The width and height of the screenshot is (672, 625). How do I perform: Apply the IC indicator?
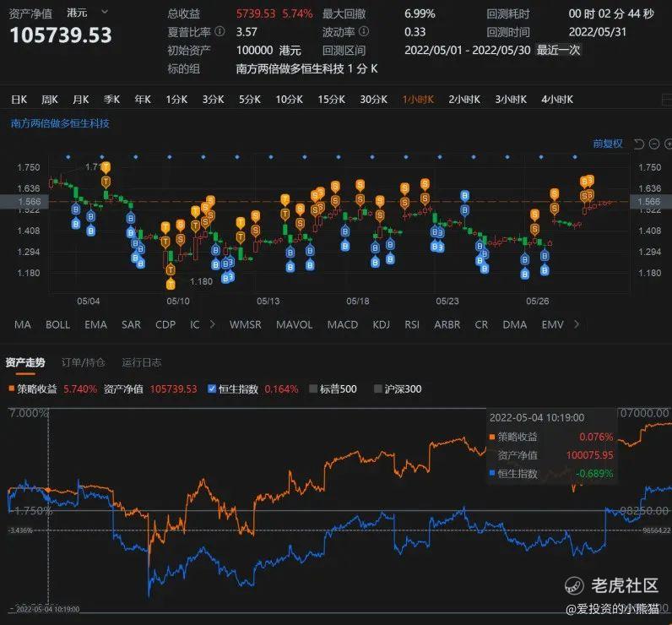click(194, 324)
